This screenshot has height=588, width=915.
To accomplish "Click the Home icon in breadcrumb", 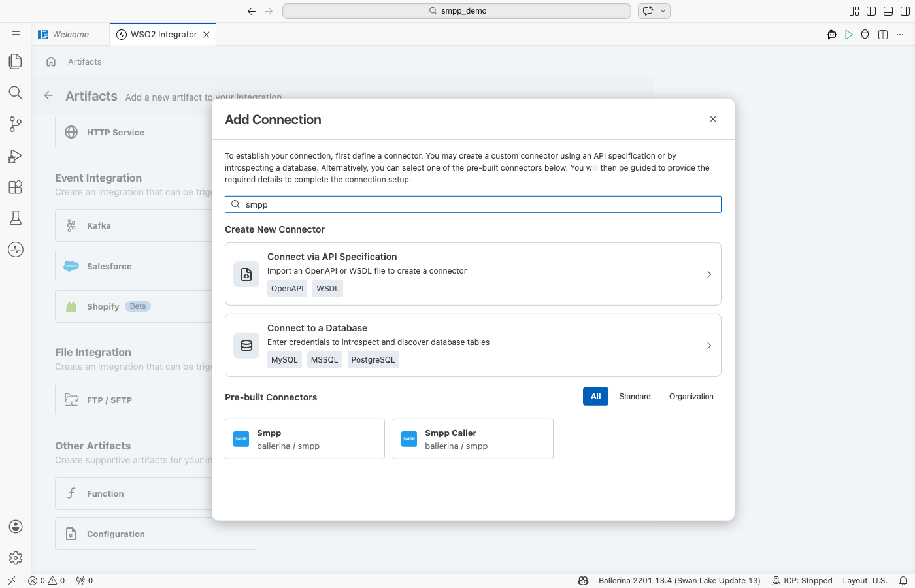I will 51,61.
